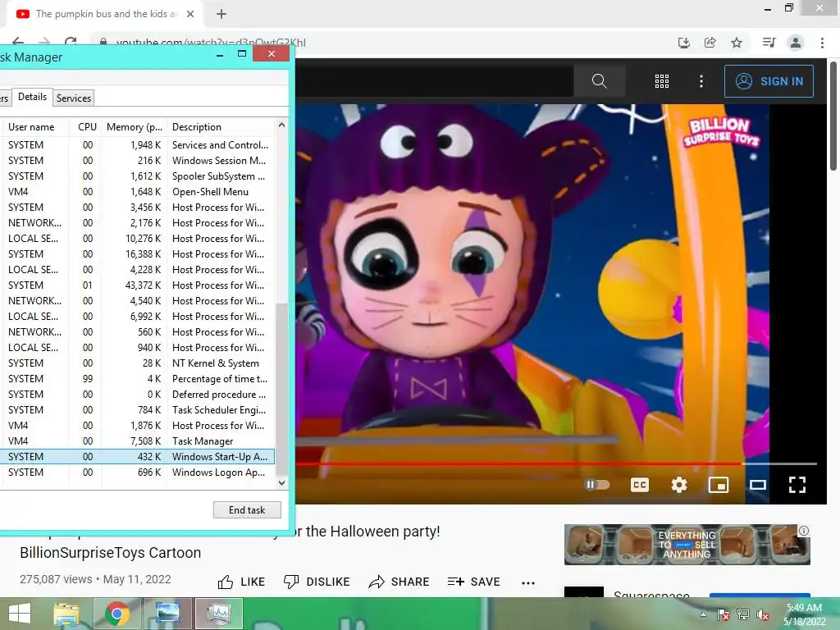Click the Chrome address bar URL
840x630 pixels.
point(211,43)
